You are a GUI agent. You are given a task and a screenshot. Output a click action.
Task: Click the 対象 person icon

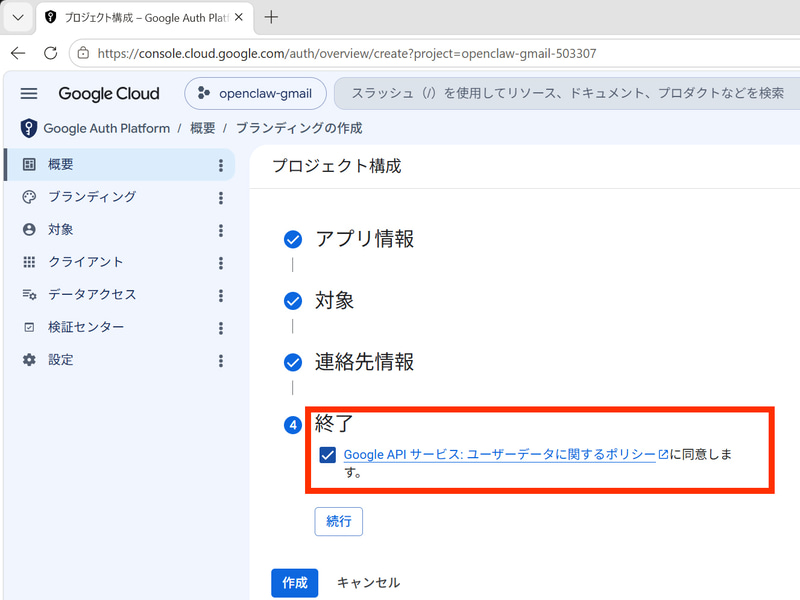[29, 230]
